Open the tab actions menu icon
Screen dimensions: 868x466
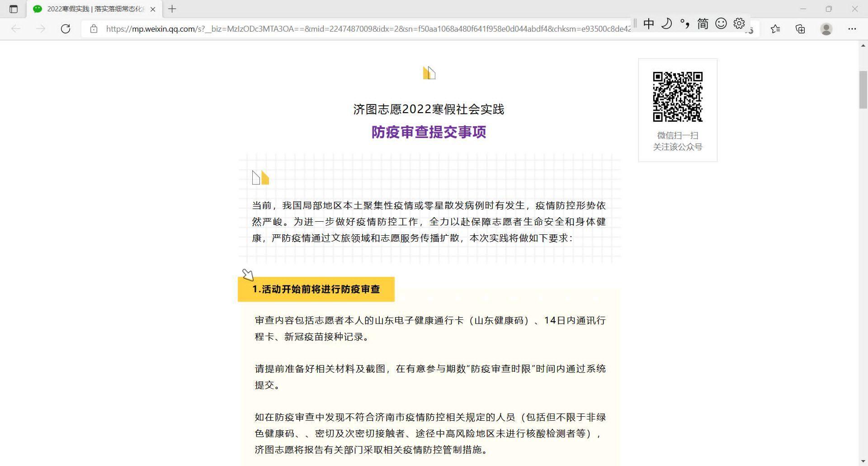(14, 9)
